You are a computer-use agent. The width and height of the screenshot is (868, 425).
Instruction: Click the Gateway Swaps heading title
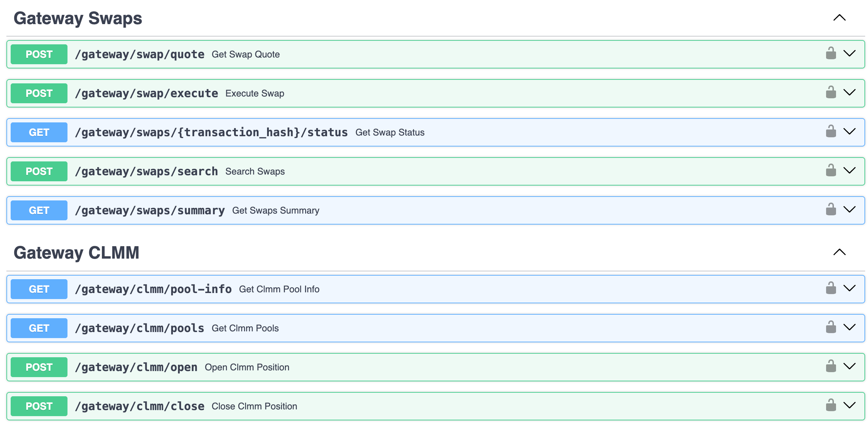pyautogui.click(x=78, y=18)
